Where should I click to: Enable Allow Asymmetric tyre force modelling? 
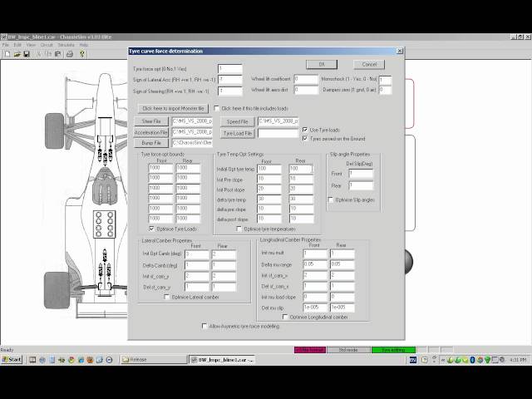point(204,326)
